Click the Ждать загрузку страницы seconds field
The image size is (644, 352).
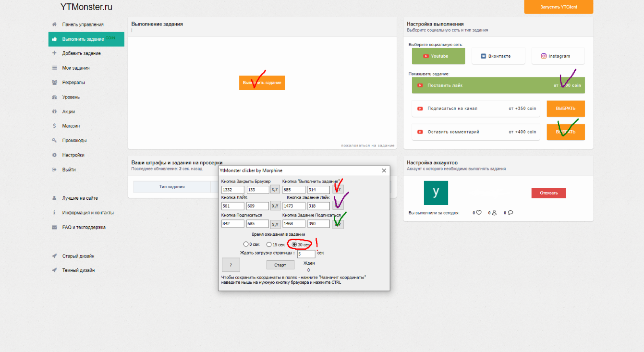coord(306,254)
